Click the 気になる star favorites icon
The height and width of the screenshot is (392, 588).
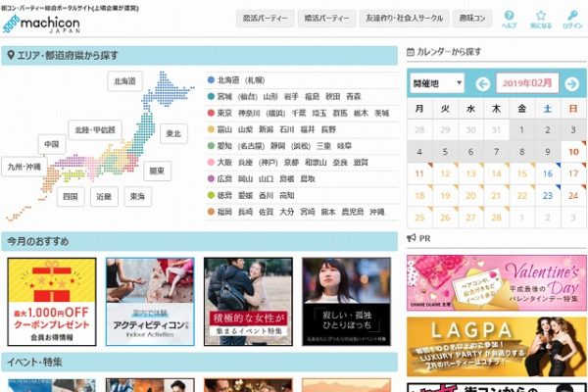point(541,19)
